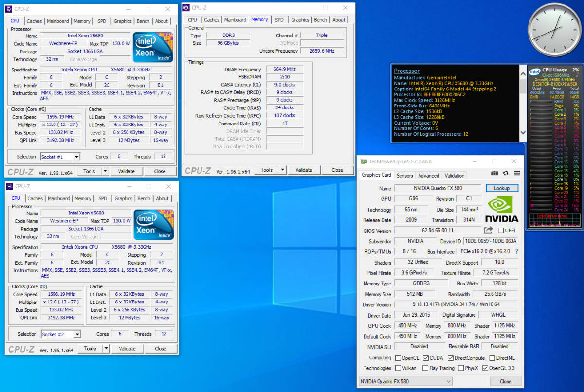Click Validate in the Memory CPU-Z window
This screenshot has width=584, height=392.
304,170
